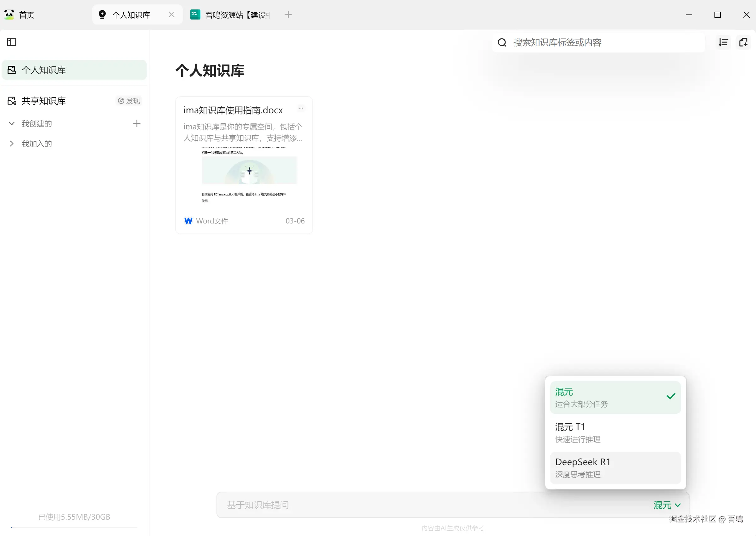This screenshot has width=756, height=536.
Task: Open 共享知识库 in the sidebar
Action: pyautogui.click(x=43, y=101)
